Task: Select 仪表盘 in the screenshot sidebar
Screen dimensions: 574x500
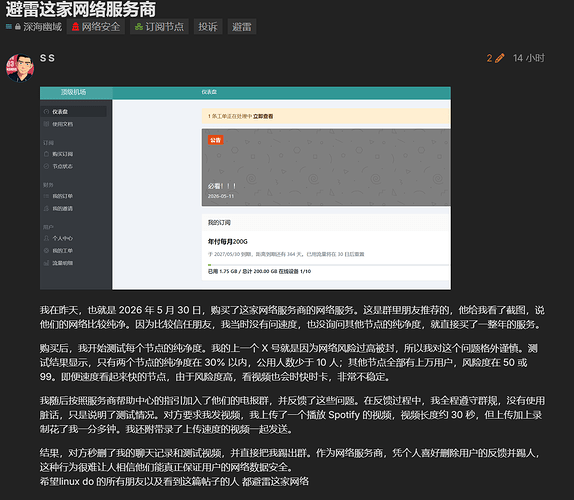Action: [74, 112]
